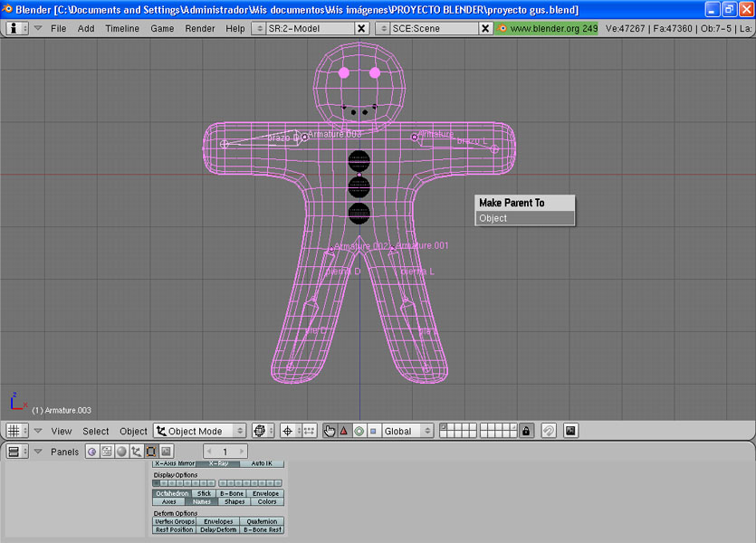Click the layer lock icon
This screenshot has width=756, height=543.
pos(527,432)
